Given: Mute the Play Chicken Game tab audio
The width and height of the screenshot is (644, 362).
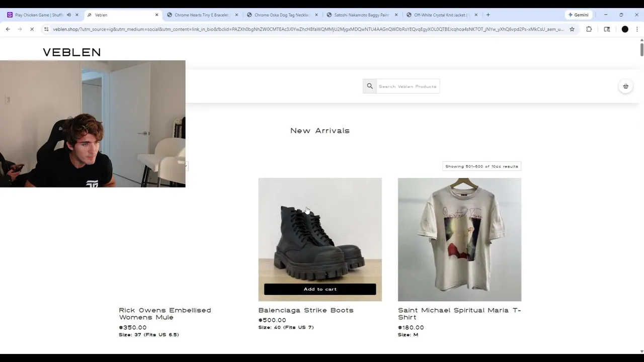Looking at the screenshot, I should (69, 15).
